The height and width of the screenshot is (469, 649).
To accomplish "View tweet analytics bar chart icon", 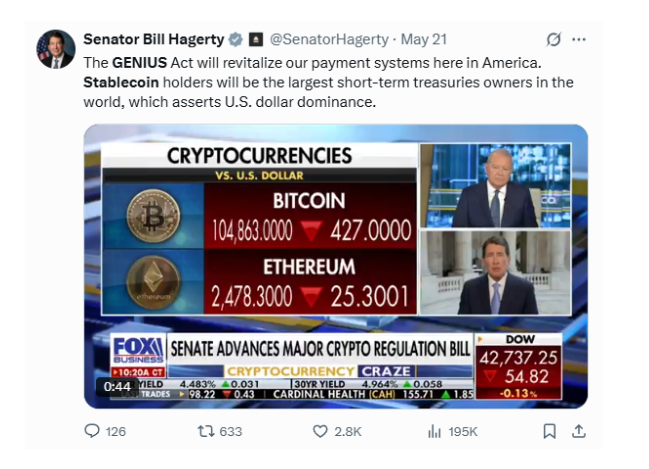I will (434, 431).
